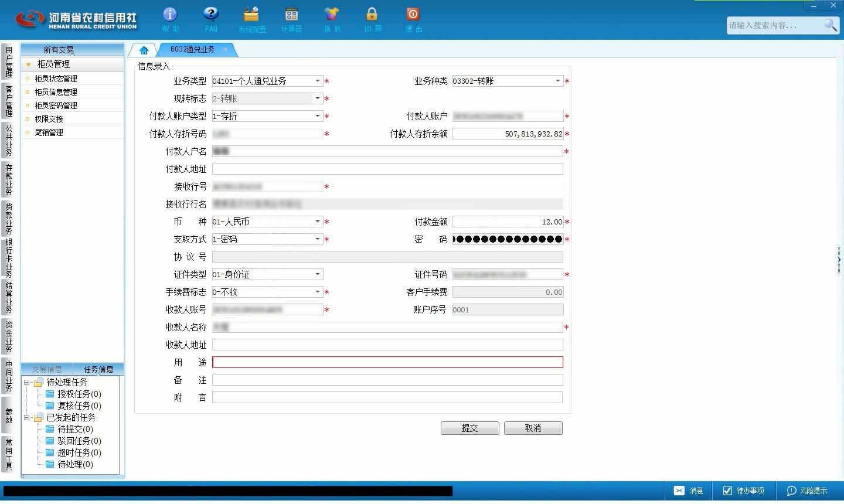Open 待提交(0) folder

point(69,429)
